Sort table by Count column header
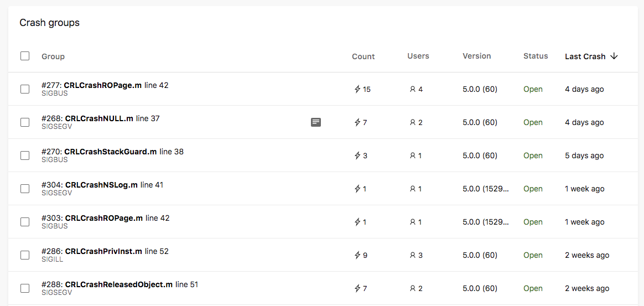Image resolution: width=644 pixels, height=306 pixels. [363, 56]
